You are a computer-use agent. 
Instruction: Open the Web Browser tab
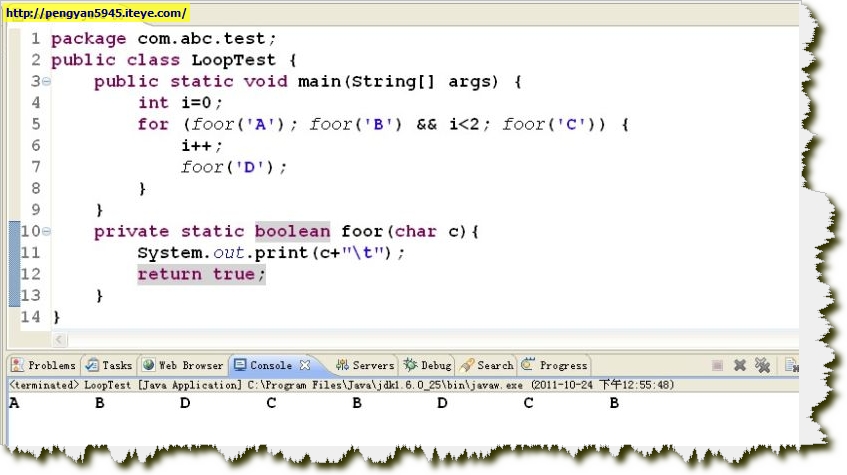(183, 365)
